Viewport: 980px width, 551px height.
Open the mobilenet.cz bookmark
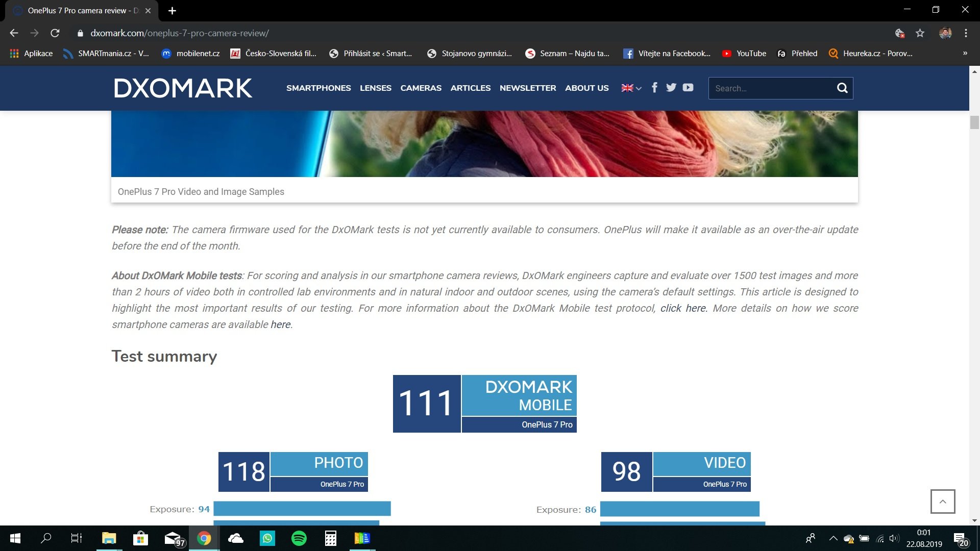pyautogui.click(x=190, y=54)
